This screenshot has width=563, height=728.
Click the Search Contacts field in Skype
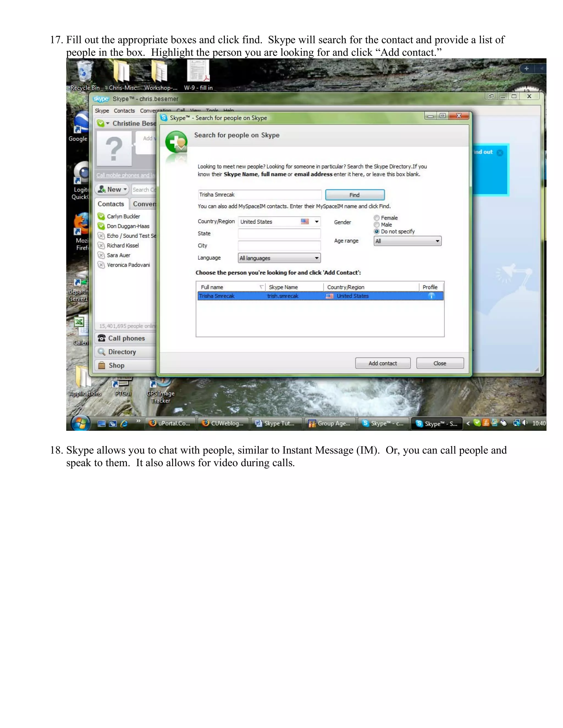click(x=144, y=190)
